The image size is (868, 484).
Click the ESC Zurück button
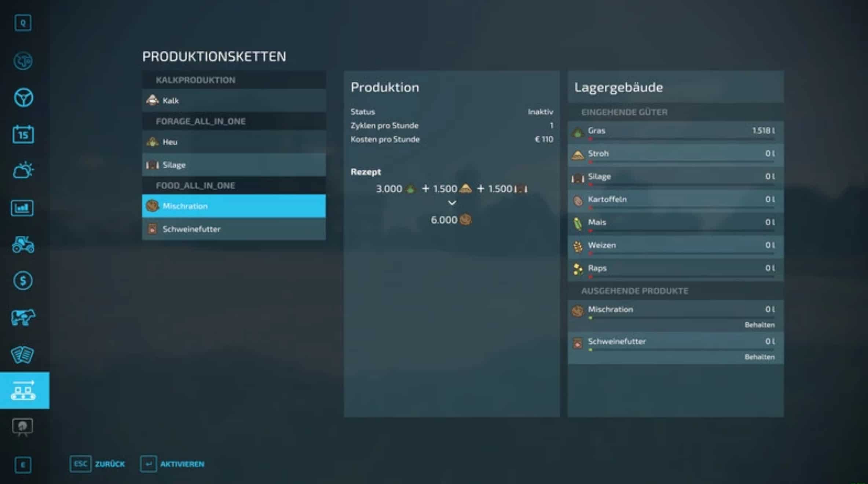[x=97, y=464]
